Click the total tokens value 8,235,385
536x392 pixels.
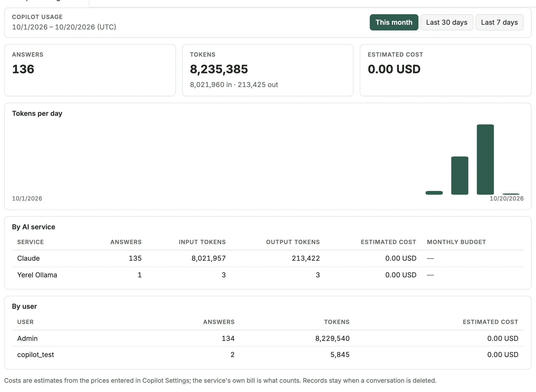click(x=219, y=69)
